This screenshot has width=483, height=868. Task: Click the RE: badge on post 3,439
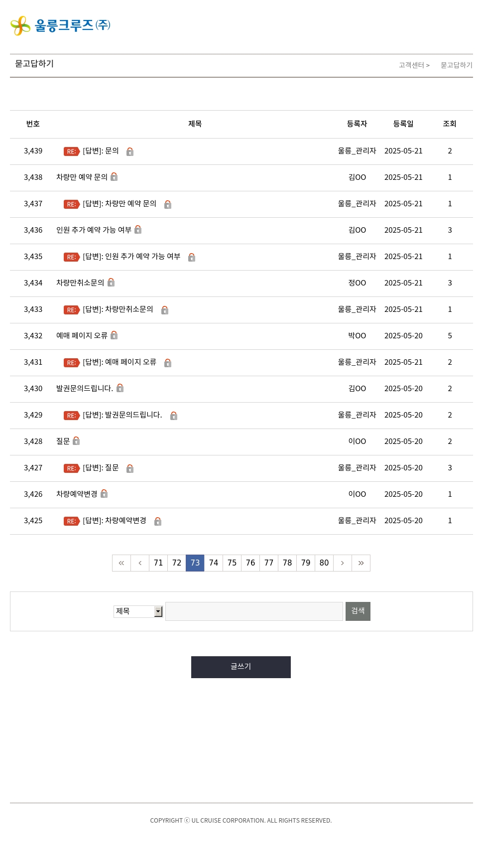point(72,151)
